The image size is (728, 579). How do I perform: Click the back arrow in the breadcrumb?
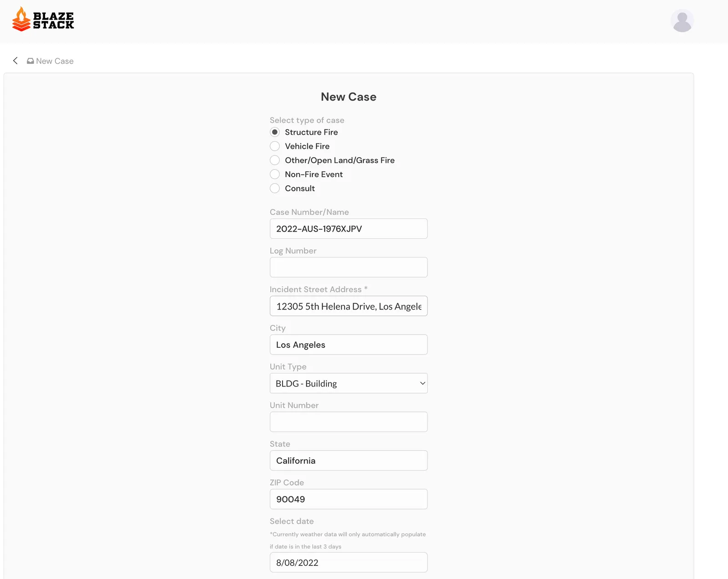pos(15,61)
